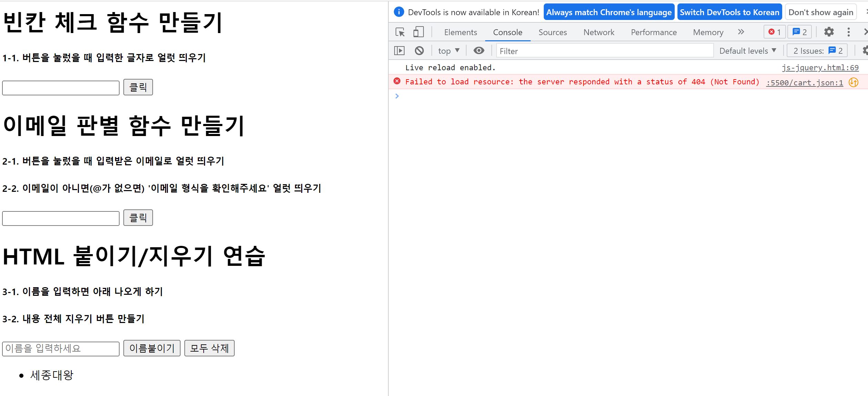Viewport: 868px width, 396px height.
Task: Click the 1-1. 버튼을 눌렀을 때 입력한 글자로 text
Action: pos(104,58)
